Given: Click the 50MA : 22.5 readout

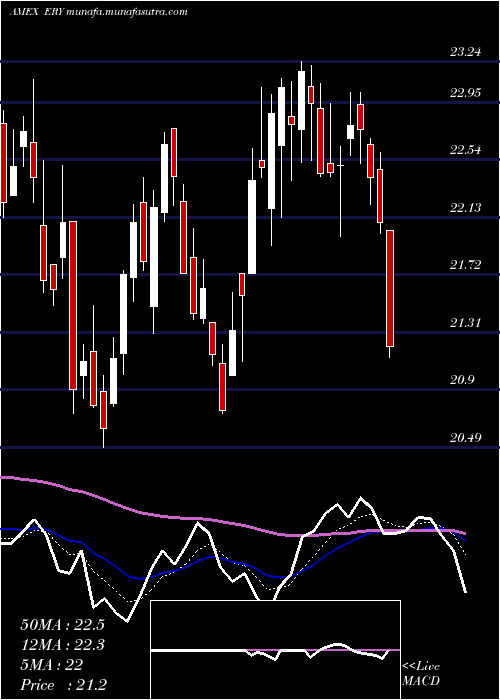Looking at the screenshot, I should (x=62, y=625).
